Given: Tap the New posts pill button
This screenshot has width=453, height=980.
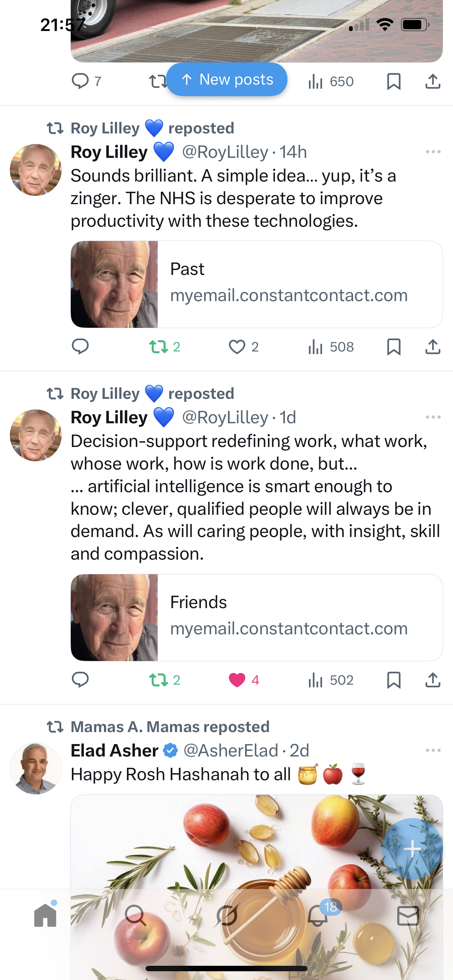Looking at the screenshot, I should [226, 79].
